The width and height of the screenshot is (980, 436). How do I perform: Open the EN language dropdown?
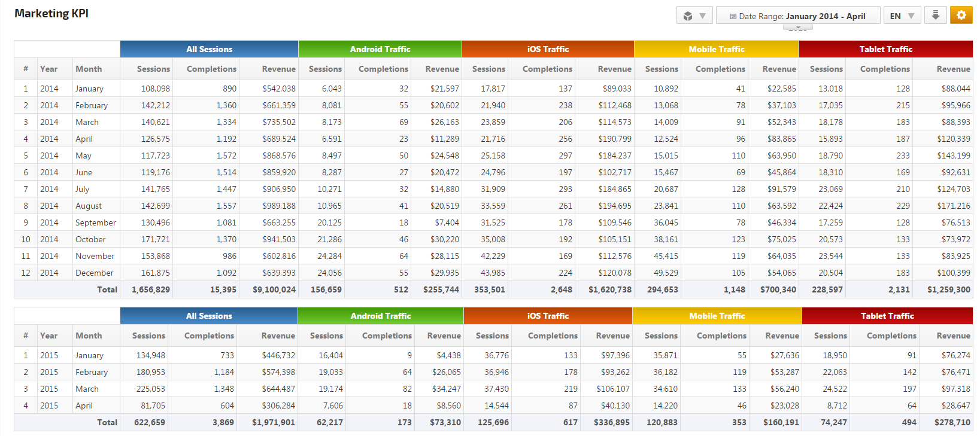(x=902, y=16)
